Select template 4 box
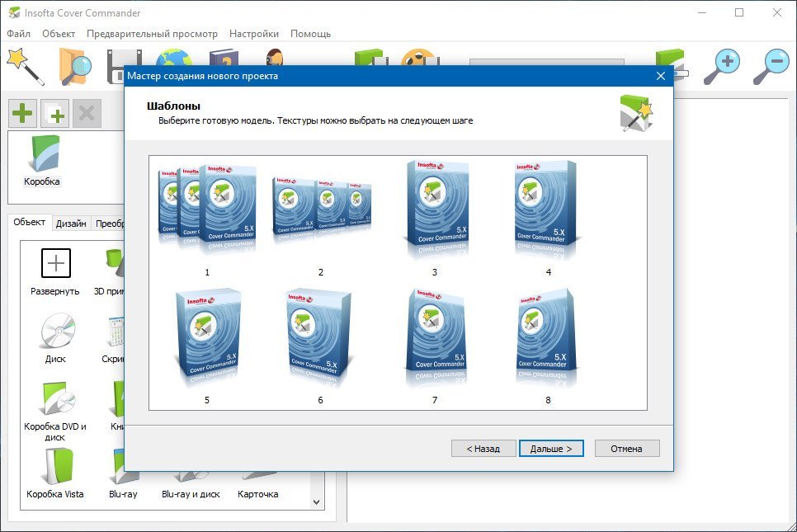 coord(548,218)
